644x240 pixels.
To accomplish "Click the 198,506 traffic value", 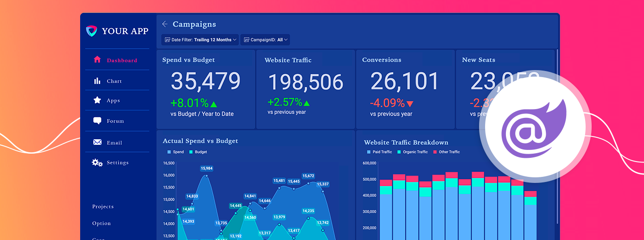I will tap(306, 82).
